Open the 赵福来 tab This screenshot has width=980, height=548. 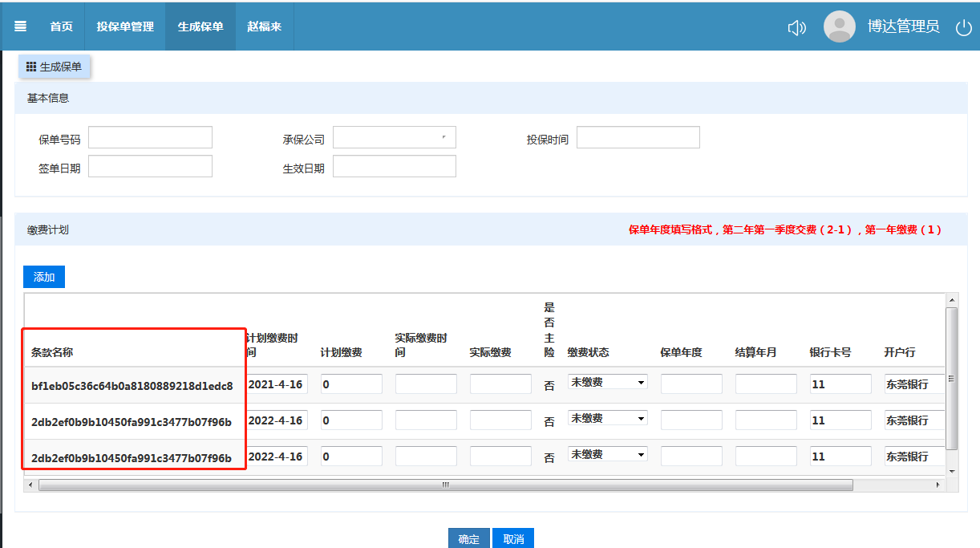[264, 26]
